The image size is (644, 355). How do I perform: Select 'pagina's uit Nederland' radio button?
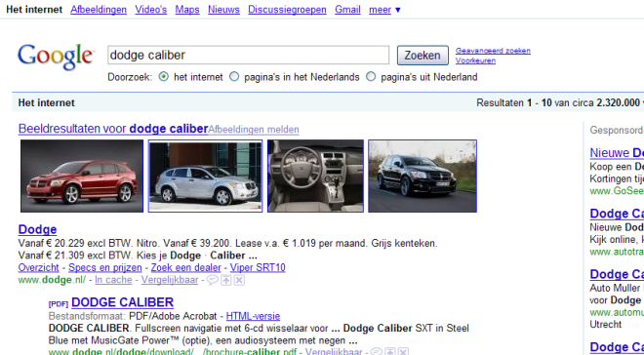tap(371, 77)
